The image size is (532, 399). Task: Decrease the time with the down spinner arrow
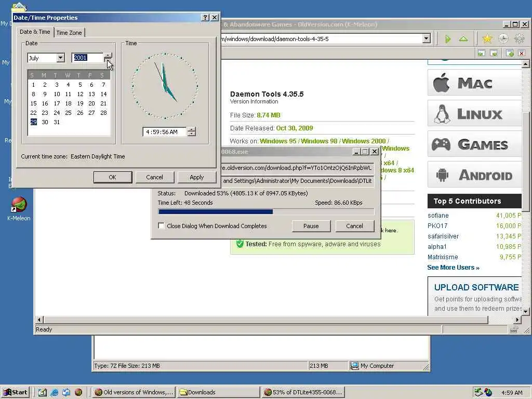[x=192, y=134]
